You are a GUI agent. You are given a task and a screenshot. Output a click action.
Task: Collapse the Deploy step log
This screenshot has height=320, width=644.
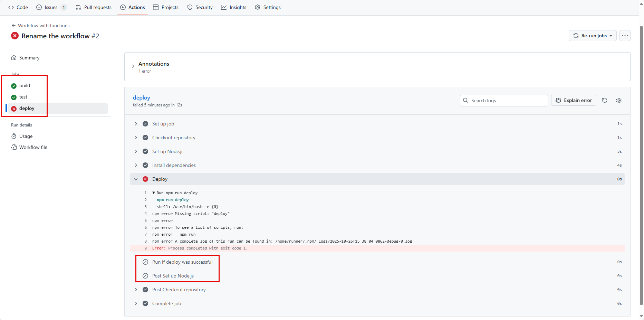136,179
